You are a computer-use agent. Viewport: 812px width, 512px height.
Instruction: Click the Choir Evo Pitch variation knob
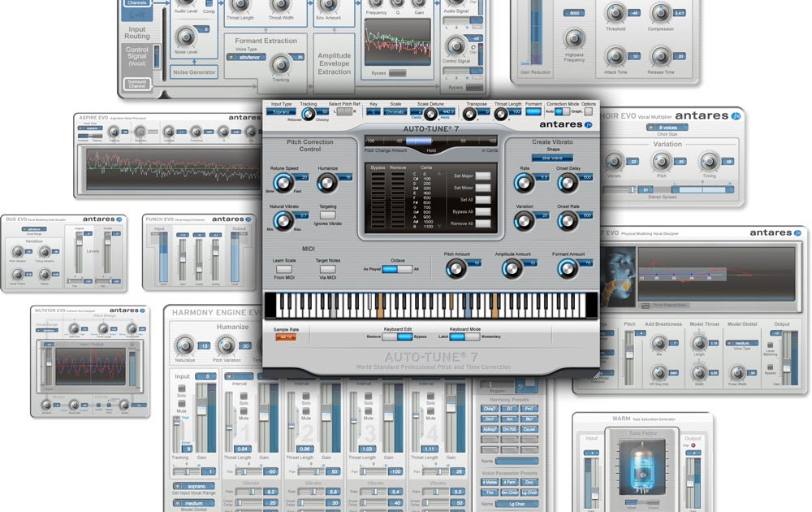661,161
